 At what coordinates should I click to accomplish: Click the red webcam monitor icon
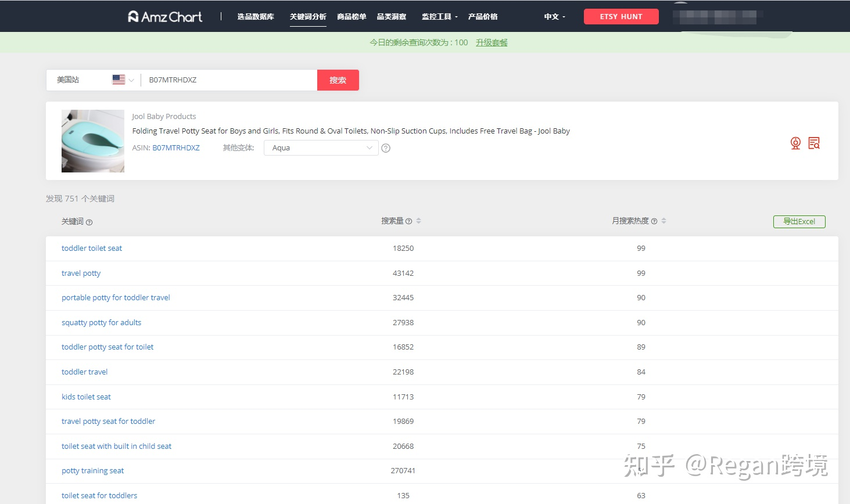[x=795, y=143]
